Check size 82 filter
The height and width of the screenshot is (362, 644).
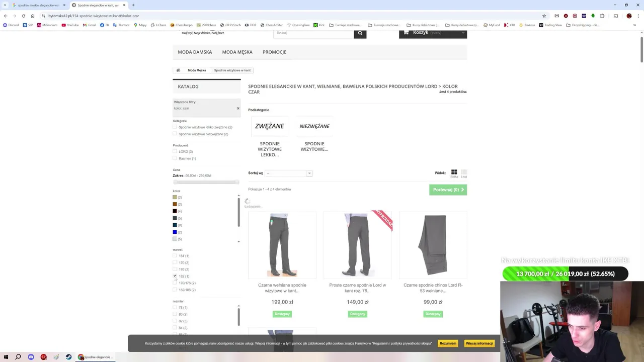click(175, 321)
